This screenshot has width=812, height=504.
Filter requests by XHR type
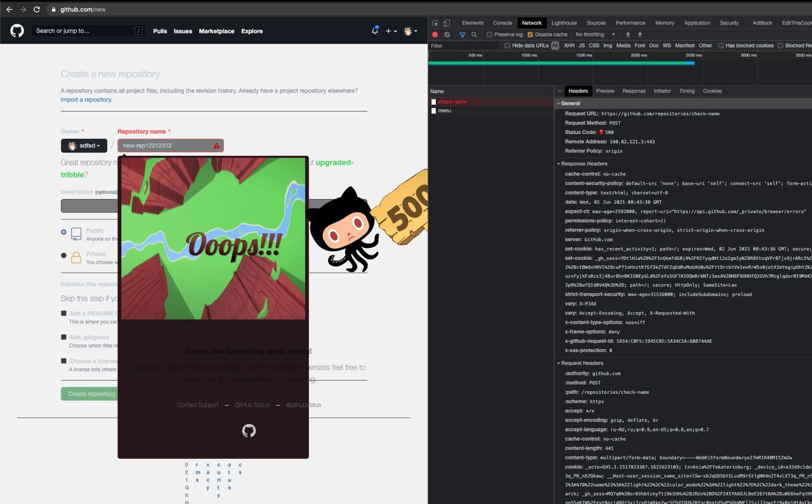click(569, 46)
